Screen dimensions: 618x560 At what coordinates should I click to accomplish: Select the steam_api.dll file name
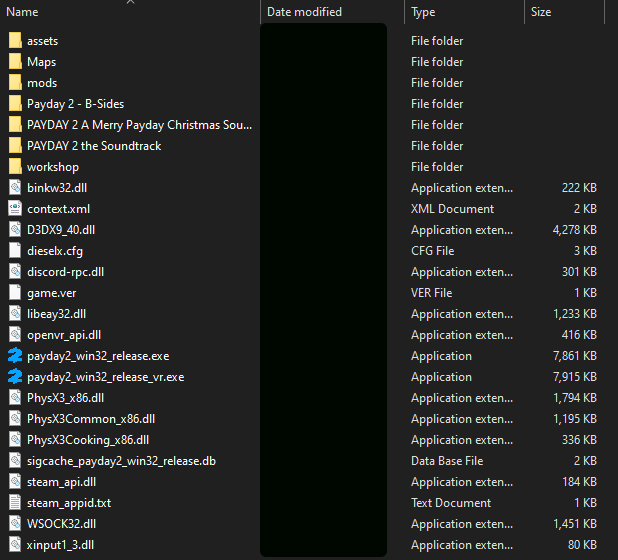click(61, 482)
